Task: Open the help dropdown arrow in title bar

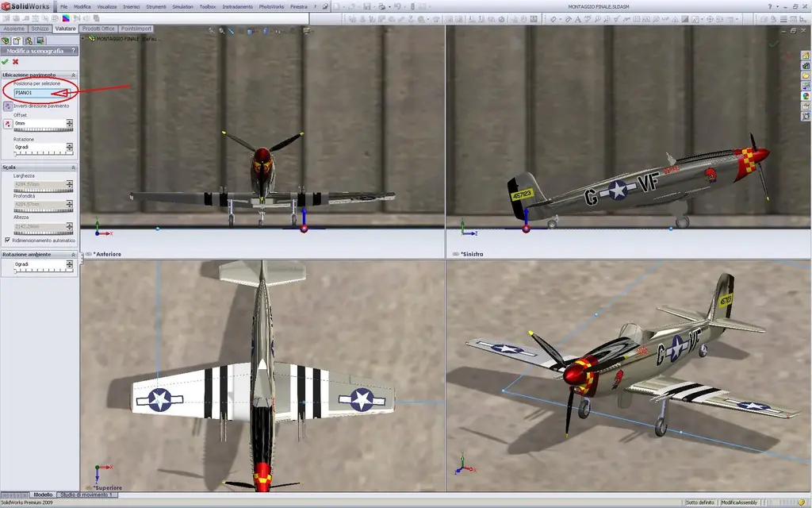Action: [778, 6]
